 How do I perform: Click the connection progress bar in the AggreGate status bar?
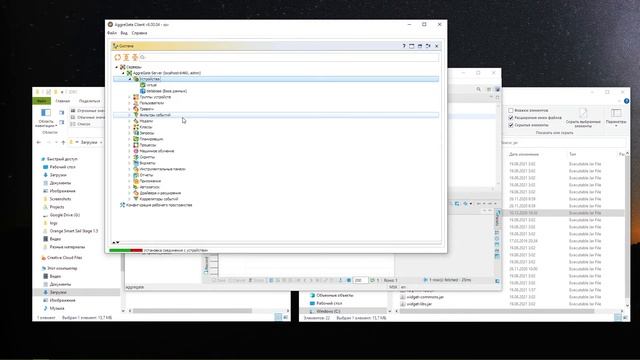[126, 250]
